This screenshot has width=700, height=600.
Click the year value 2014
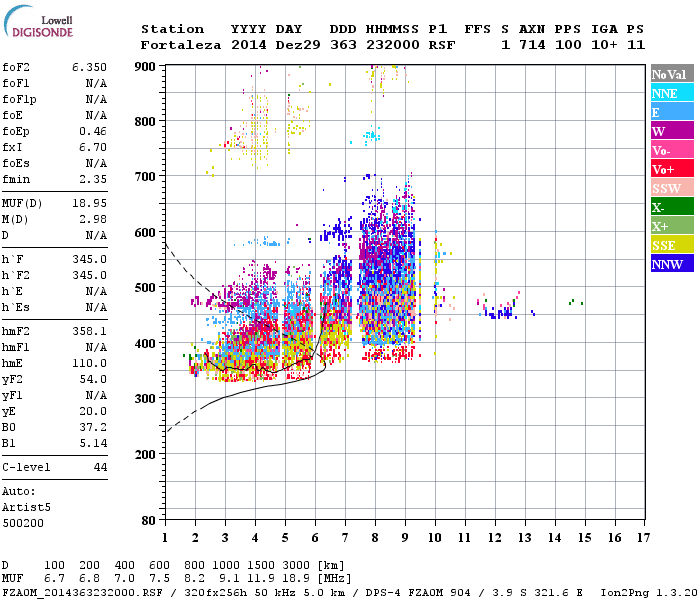click(249, 45)
